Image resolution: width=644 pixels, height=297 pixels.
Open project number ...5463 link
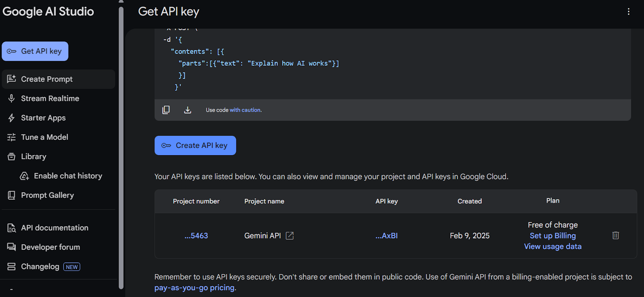(x=196, y=236)
